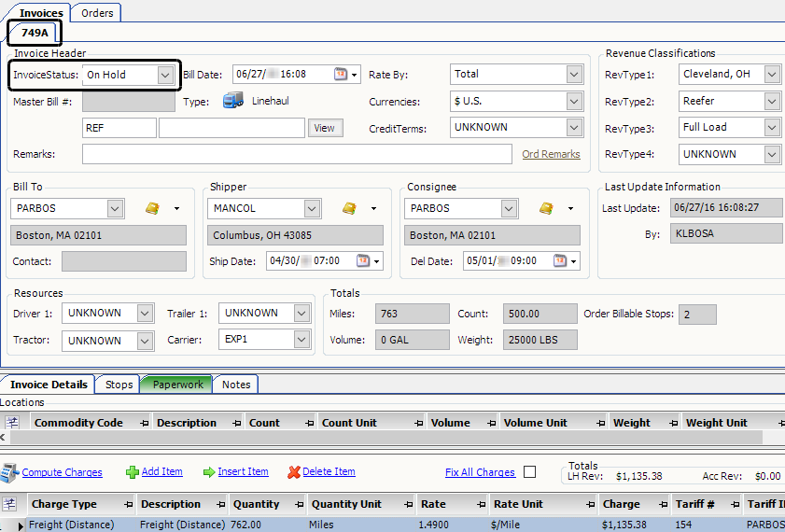Open RevType1 Cleveland, OH dropdown
785x532 pixels.
click(772, 75)
